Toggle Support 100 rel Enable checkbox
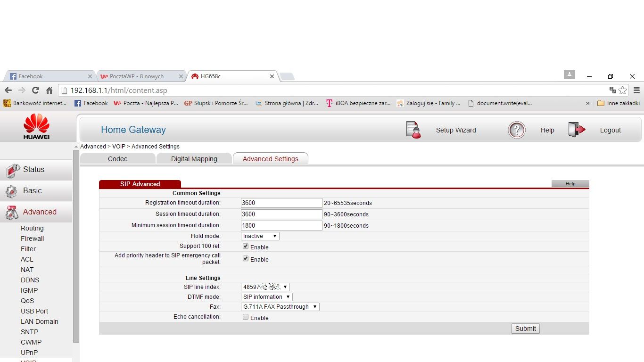Viewport: 644px width, 362px height. [x=246, y=247]
